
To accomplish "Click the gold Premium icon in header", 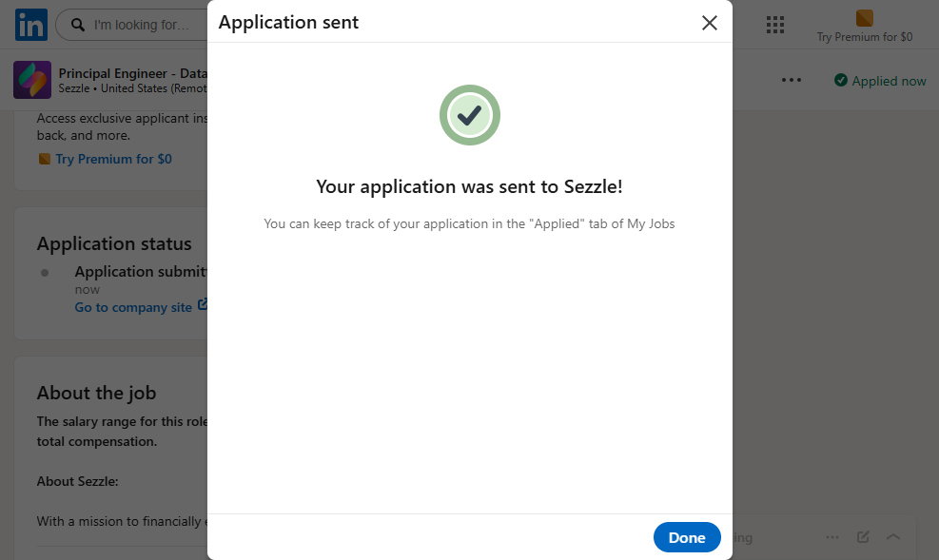I will coord(864,18).
